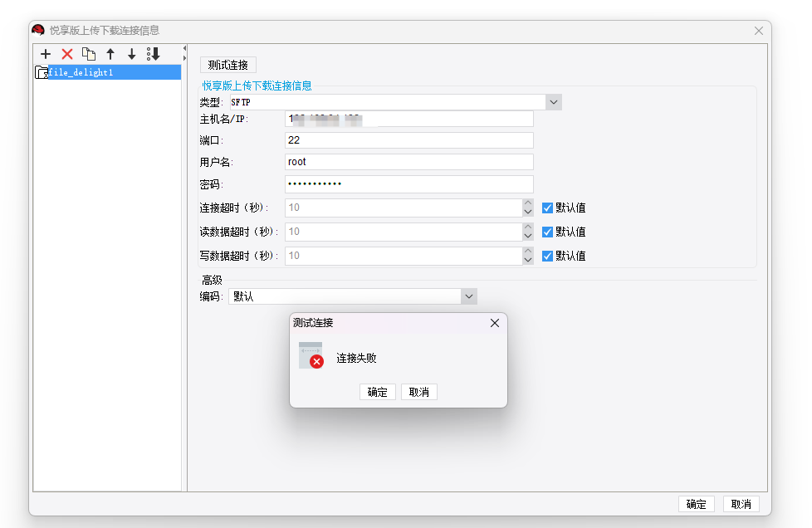Click the 写数据超时 value field
Screen dimensions: 812x528
coord(404,257)
